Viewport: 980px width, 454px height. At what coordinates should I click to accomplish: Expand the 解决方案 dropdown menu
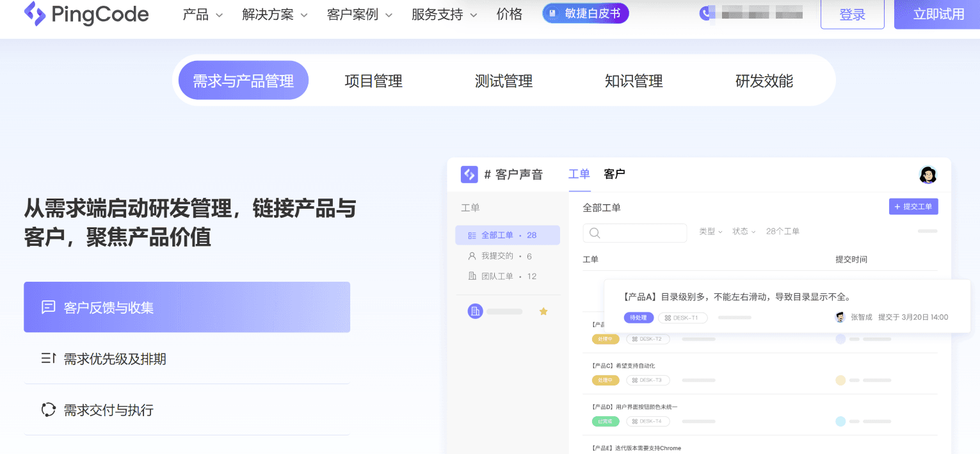[275, 14]
